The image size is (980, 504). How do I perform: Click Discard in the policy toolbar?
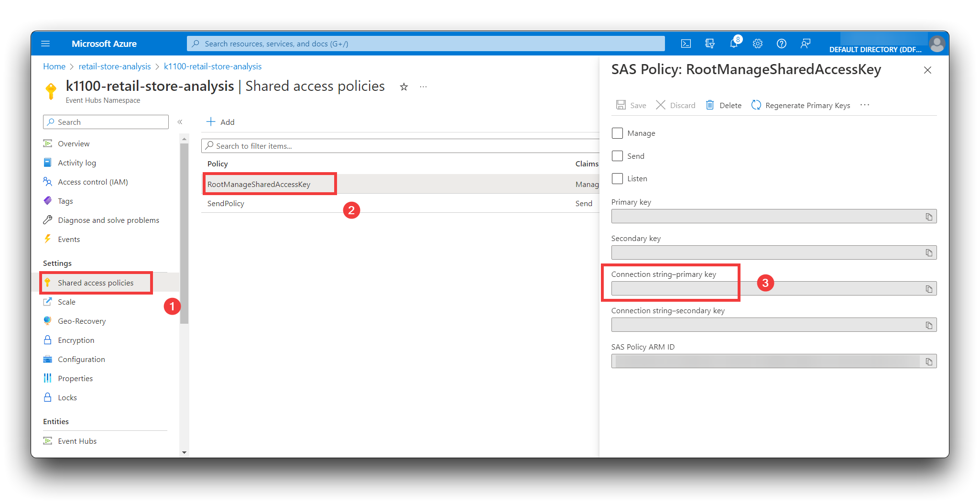pos(675,105)
